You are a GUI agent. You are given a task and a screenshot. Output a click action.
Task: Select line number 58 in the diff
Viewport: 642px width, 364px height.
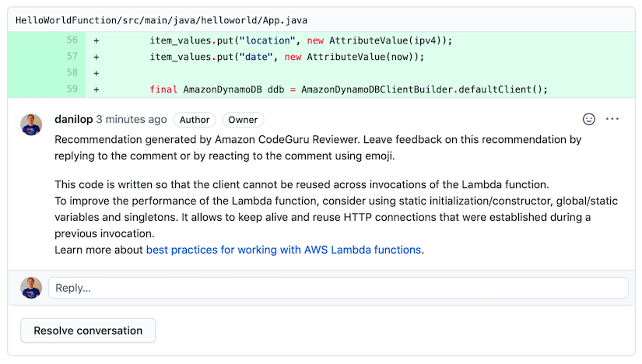tap(72, 72)
